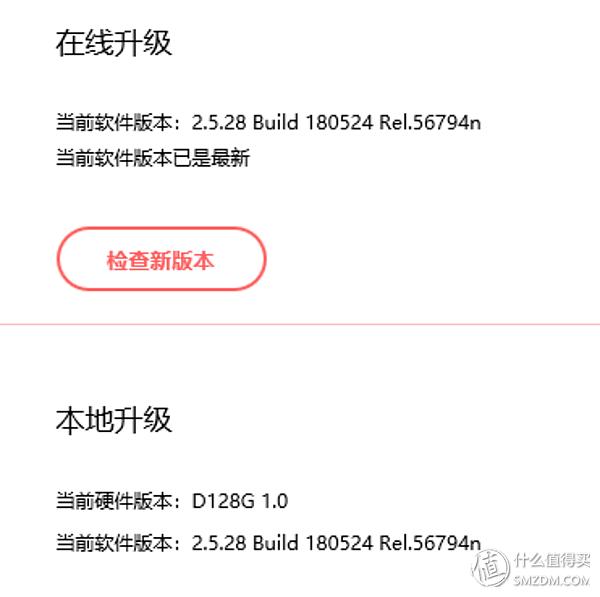Click the 当前软件版本已是最新 status message

[x=152, y=158]
